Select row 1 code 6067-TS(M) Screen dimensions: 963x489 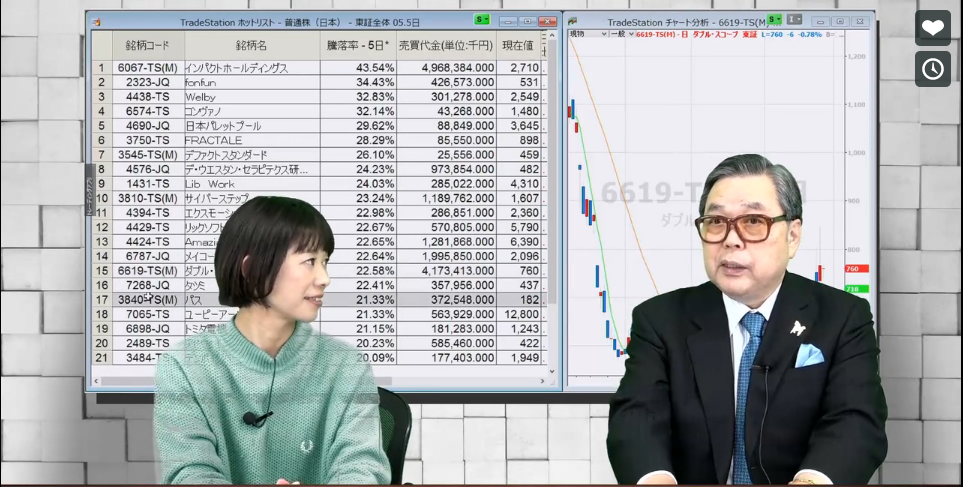coord(147,68)
